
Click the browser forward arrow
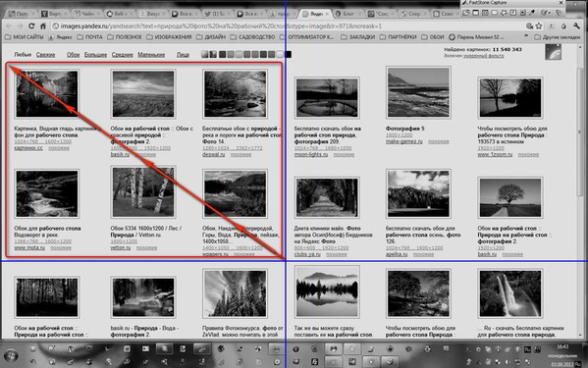pos(20,26)
